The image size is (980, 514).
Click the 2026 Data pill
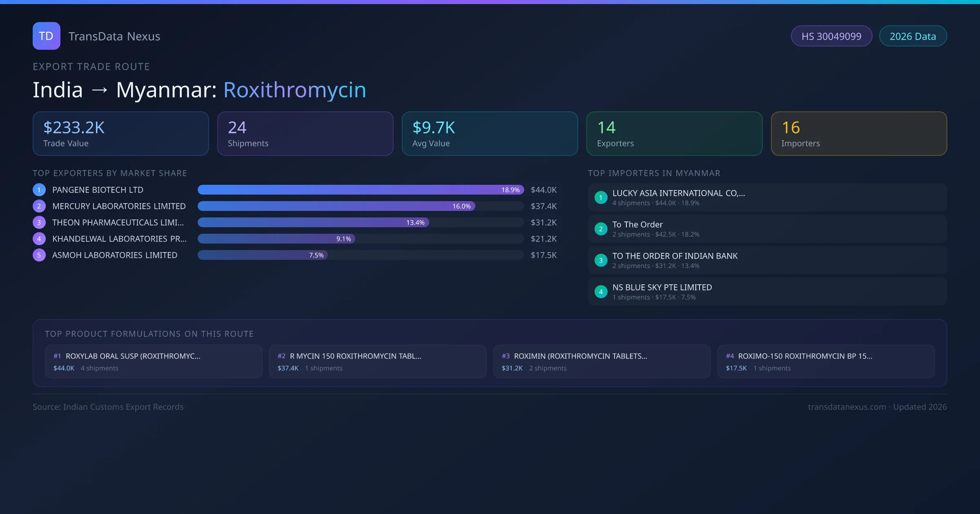913,36
